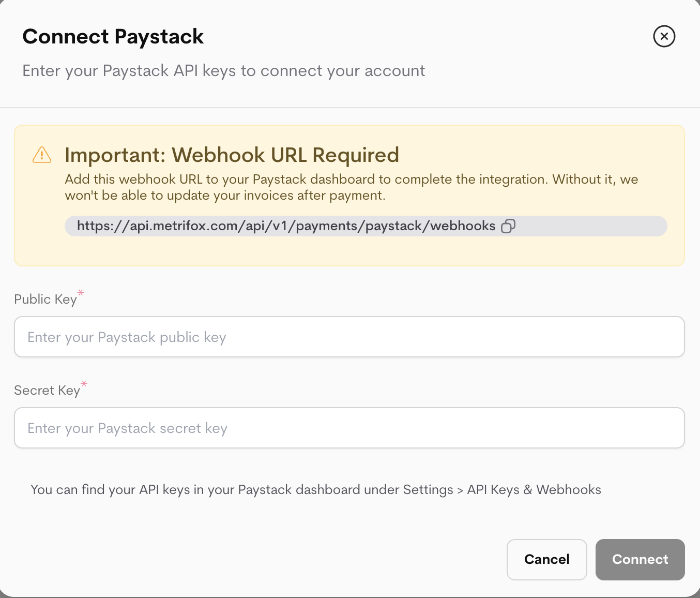Tap the caution icon next to the webhook heading

coord(42,155)
